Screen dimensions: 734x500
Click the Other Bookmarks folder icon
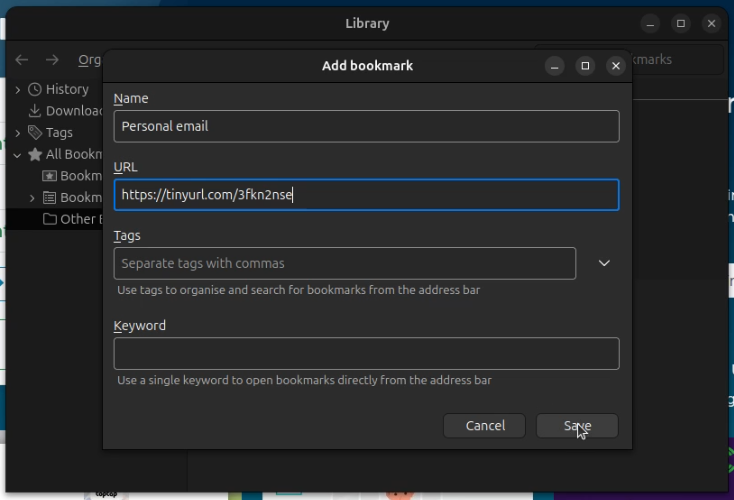point(50,219)
